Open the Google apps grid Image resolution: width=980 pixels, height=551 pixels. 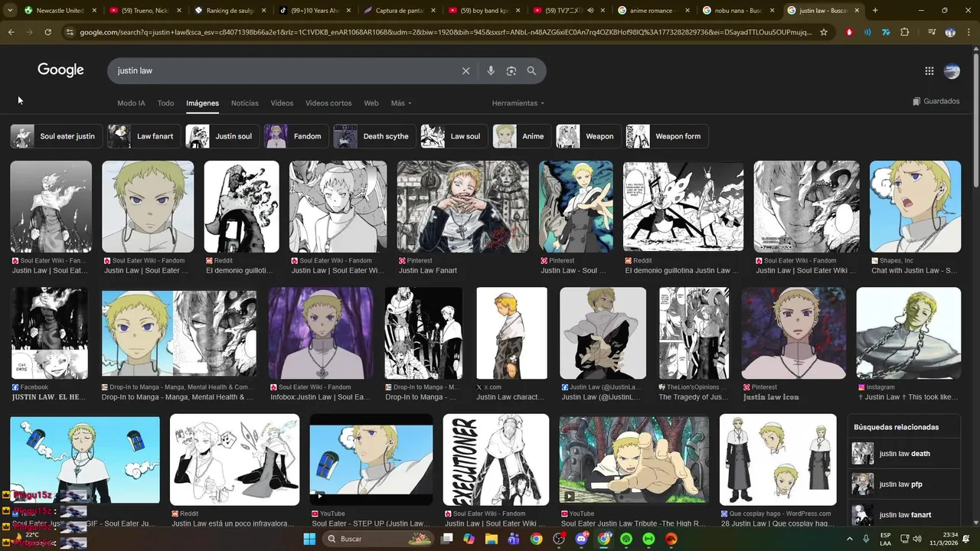[x=929, y=71]
